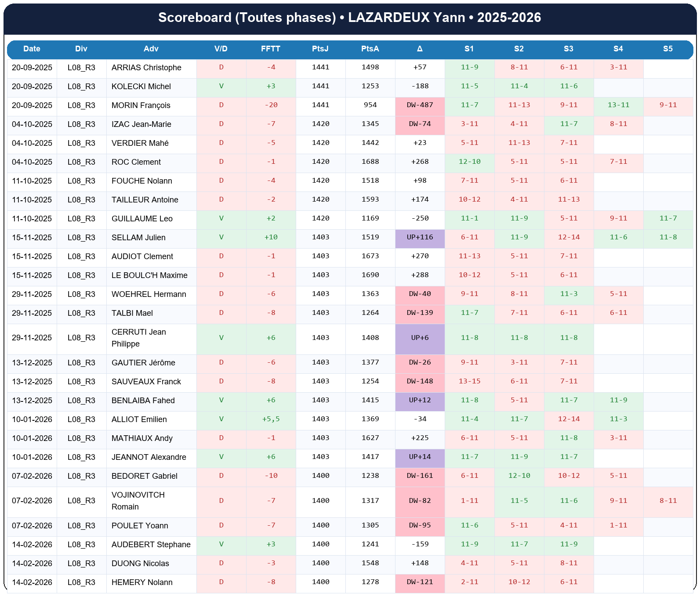
Task: Click the 1690 opponent points cell
Action: click(x=370, y=275)
